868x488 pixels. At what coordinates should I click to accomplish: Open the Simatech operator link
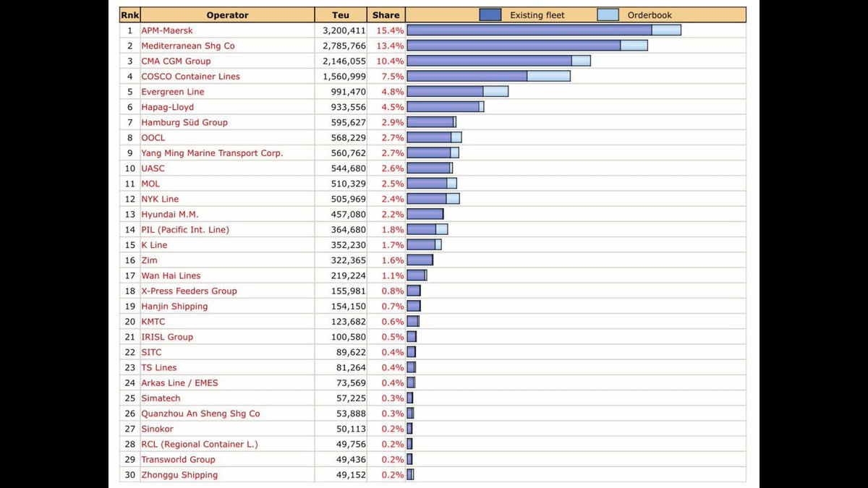click(161, 398)
